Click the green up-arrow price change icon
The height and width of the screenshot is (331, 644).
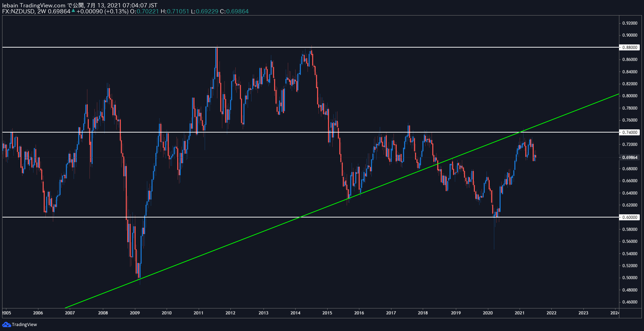[73, 11]
